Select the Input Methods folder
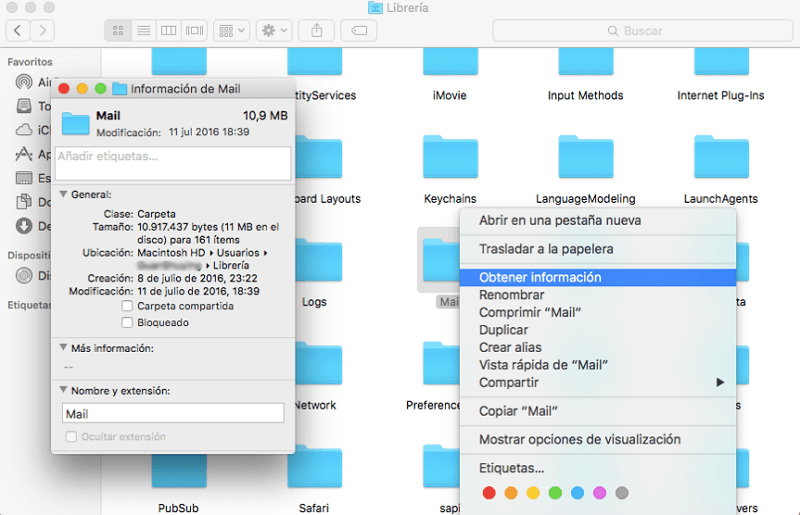The height and width of the screenshot is (515, 800). 586,61
